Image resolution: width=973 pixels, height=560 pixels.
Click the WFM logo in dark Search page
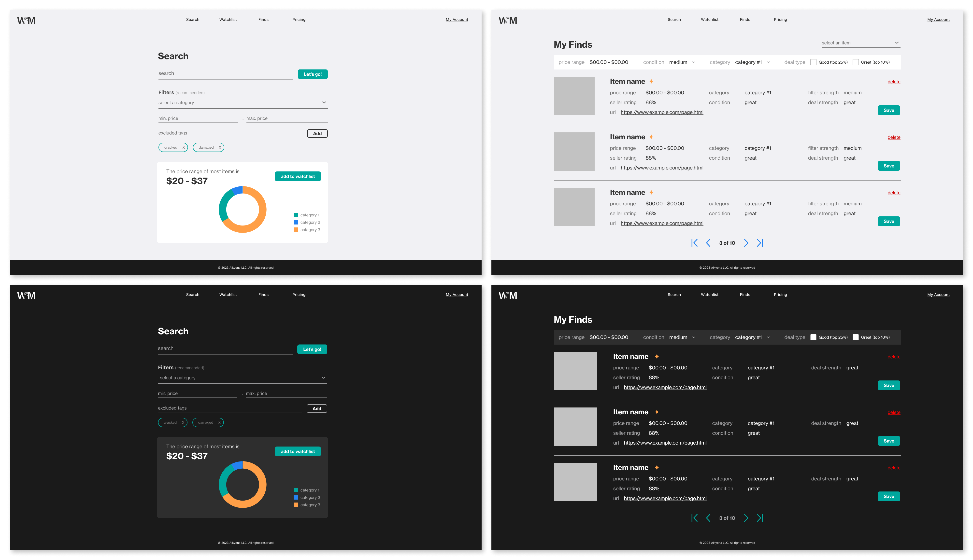(x=26, y=296)
